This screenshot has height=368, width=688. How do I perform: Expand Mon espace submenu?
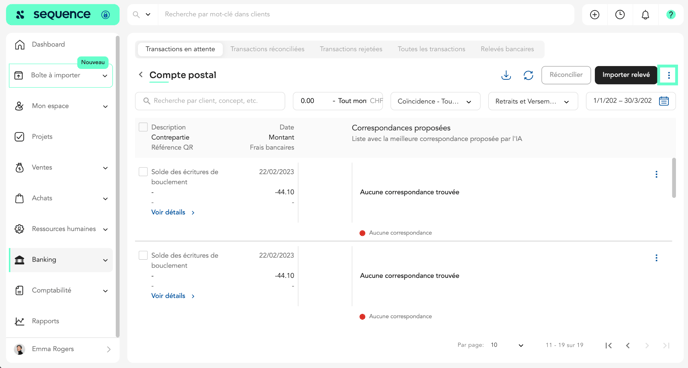[x=105, y=107]
